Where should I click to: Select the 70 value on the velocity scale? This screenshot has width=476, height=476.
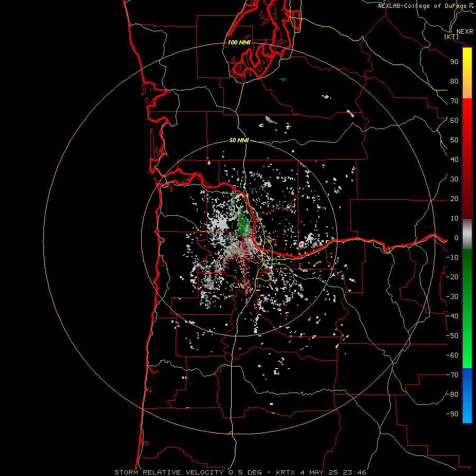pyautogui.click(x=454, y=101)
